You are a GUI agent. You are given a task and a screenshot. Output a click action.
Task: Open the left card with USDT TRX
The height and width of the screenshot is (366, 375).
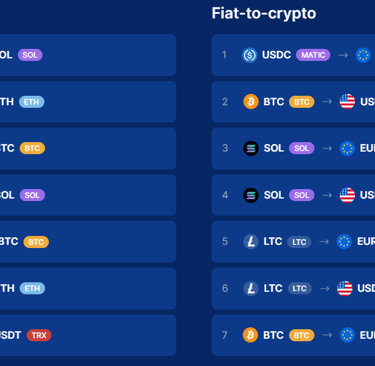coord(88,335)
